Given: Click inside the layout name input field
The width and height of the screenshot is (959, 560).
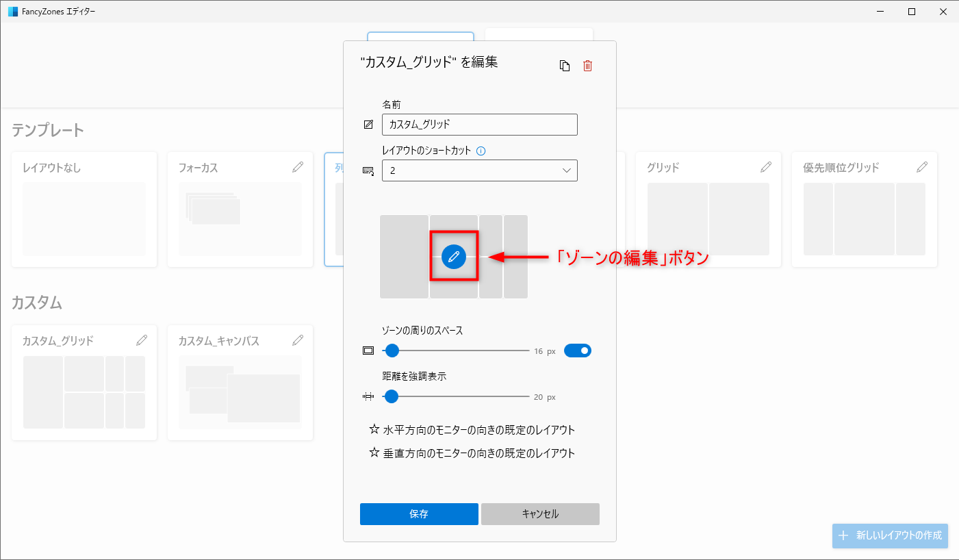Looking at the screenshot, I should (x=479, y=125).
